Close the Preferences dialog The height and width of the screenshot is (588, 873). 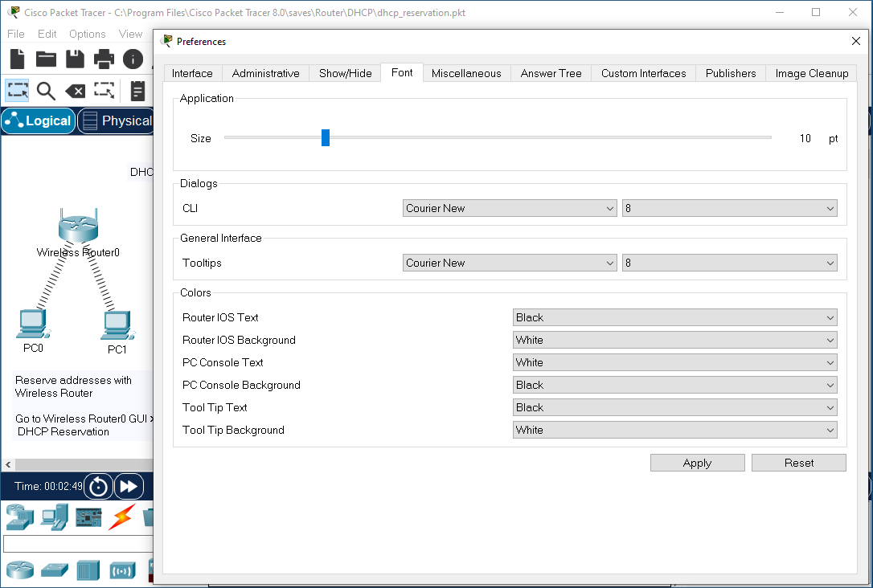(856, 41)
